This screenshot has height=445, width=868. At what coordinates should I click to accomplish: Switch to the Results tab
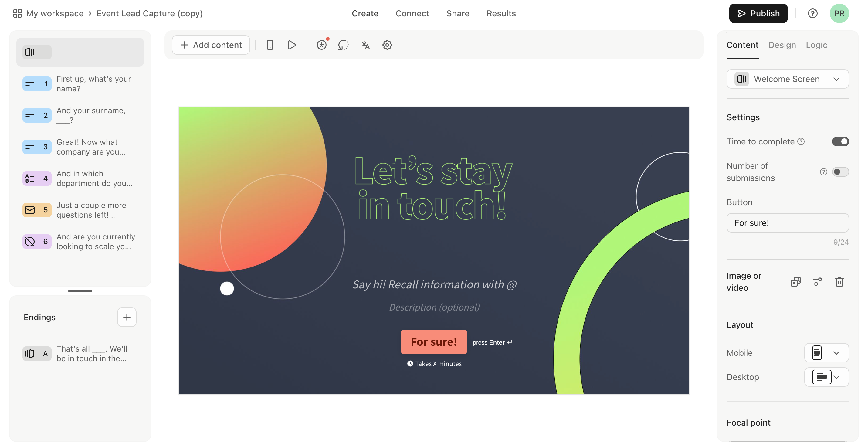click(501, 13)
